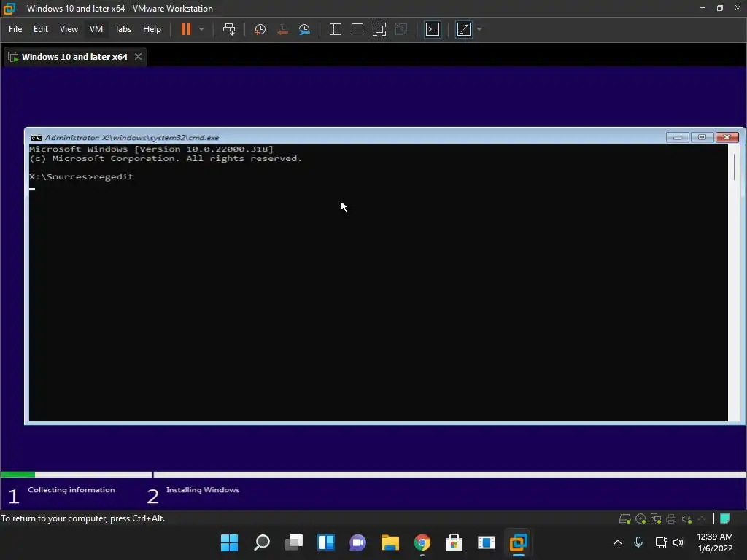Image resolution: width=747 pixels, height=560 pixels.
Task: Click the network tray icon
Action: click(x=661, y=542)
